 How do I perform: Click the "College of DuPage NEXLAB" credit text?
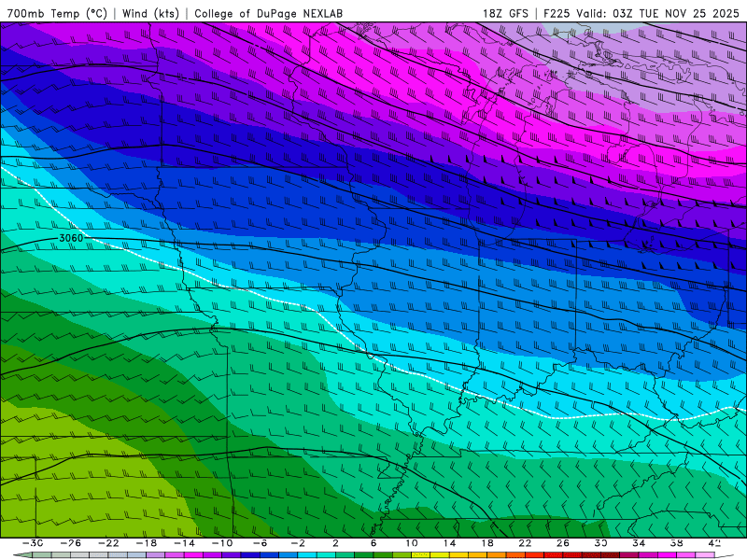coord(268,13)
